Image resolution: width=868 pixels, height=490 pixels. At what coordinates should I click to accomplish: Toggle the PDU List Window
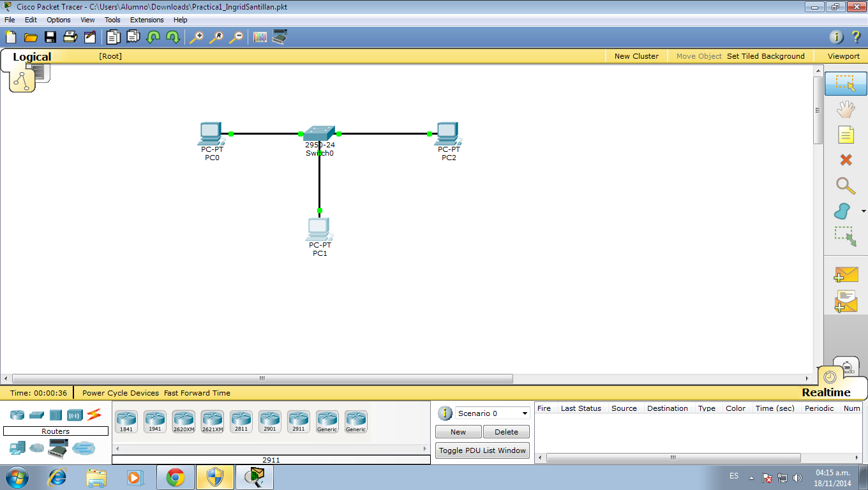[482, 450]
